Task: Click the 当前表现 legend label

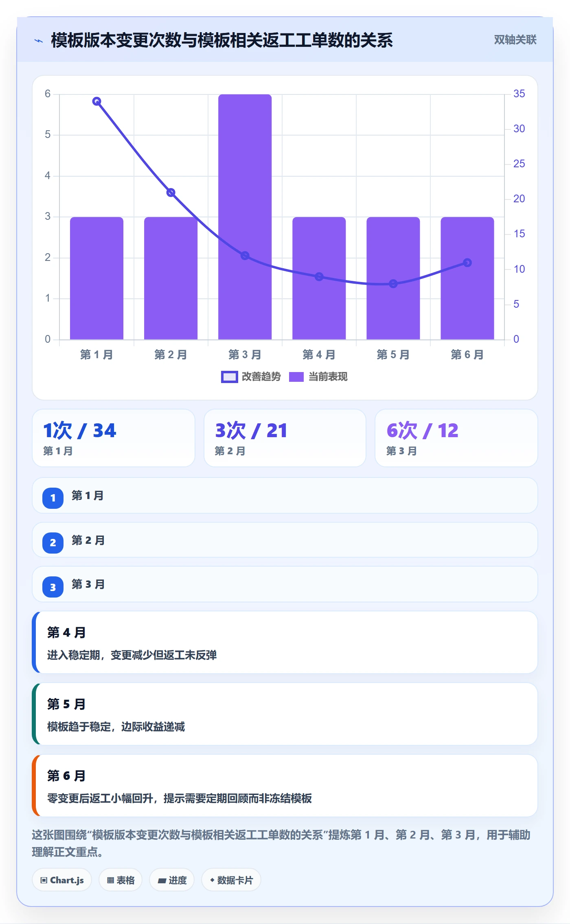Action: (328, 377)
